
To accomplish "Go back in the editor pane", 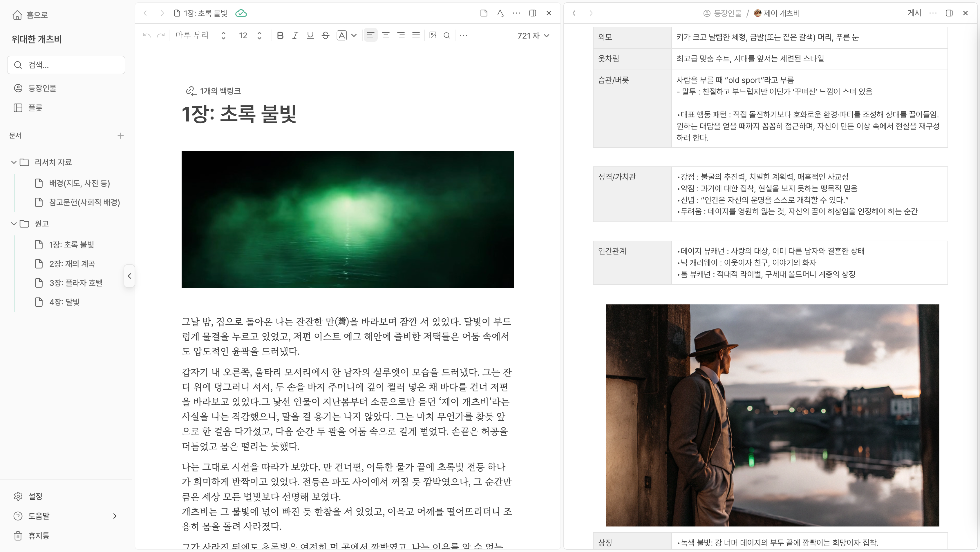I will [147, 13].
